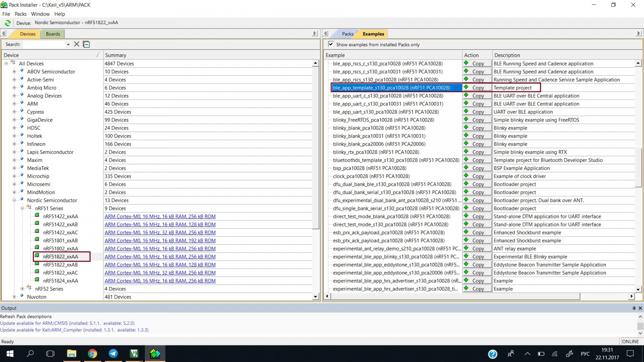This screenshot has height=362, width=644.
Task: Click copy icon for bsp_pca10028 example
Action: 466,168
